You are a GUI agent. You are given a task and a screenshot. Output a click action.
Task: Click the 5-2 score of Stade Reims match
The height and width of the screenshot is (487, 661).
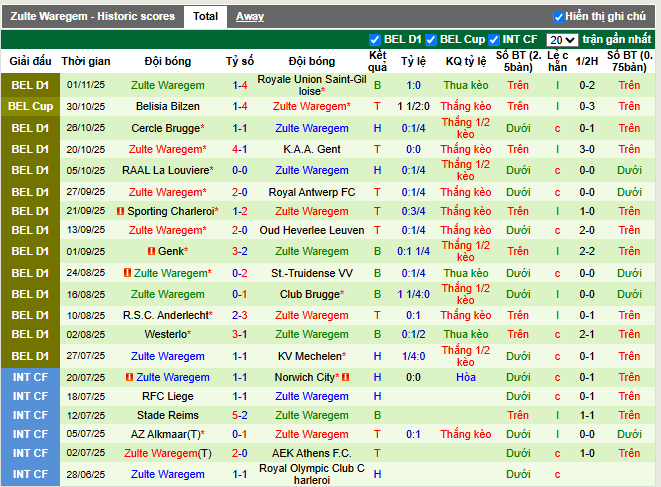[240, 415]
